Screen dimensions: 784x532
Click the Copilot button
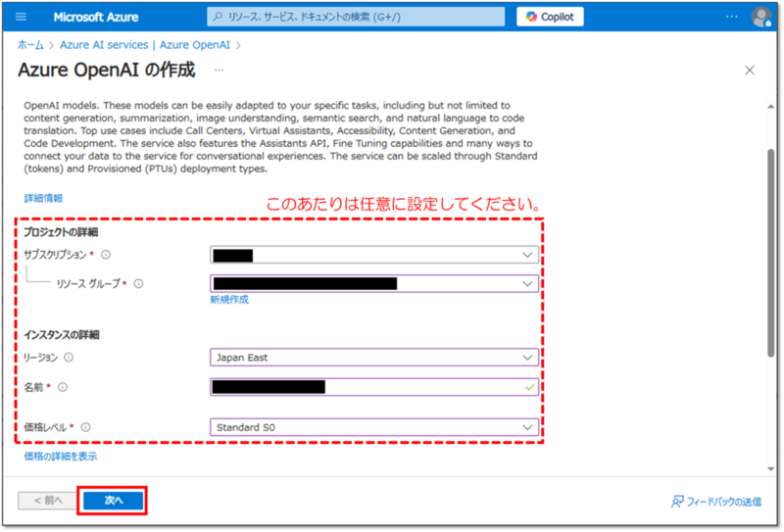tap(550, 17)
